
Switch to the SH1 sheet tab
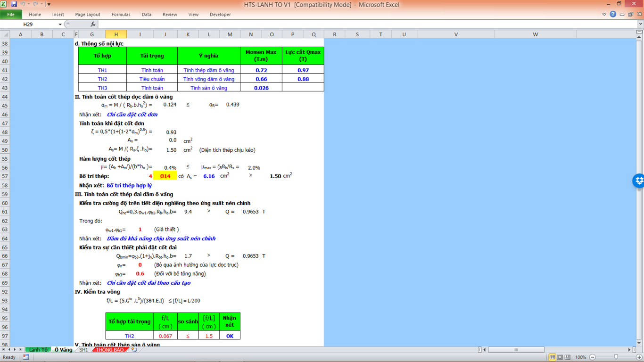(83, 350)
